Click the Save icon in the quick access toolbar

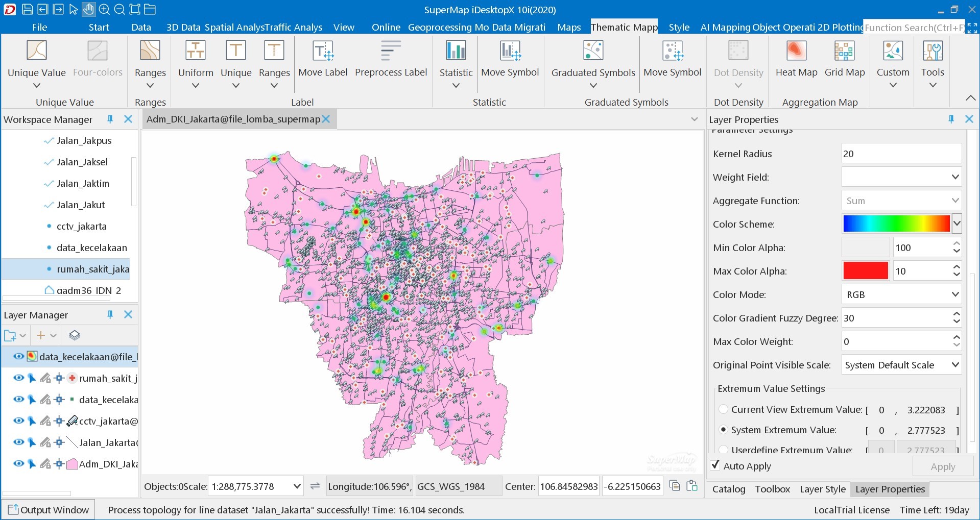click(x=28, y=9)
